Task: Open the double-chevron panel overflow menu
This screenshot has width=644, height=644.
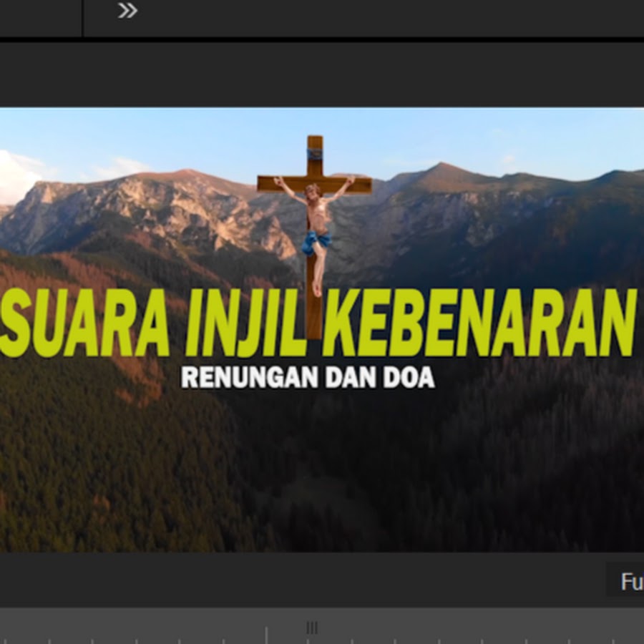Action: click(x=127, y=11)
